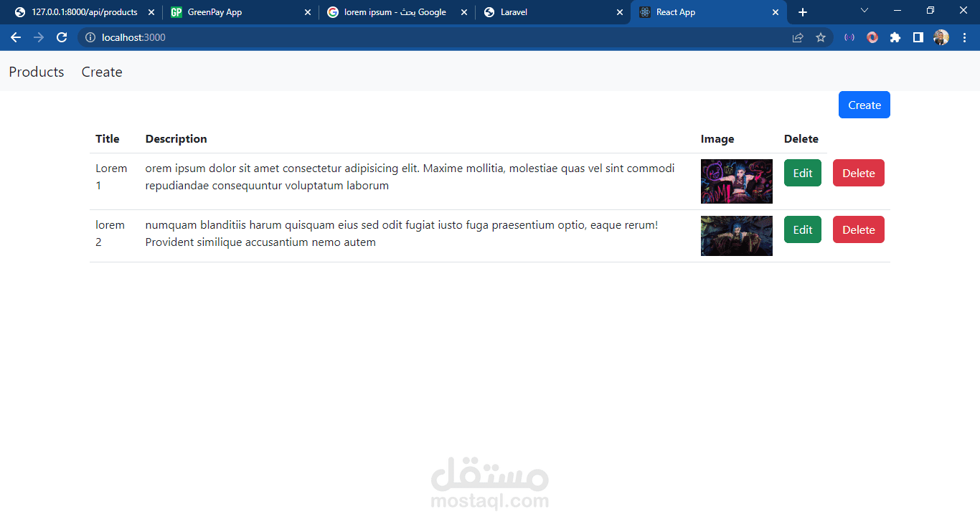Close the lorem ipsum Google tab

click(464, 12)
